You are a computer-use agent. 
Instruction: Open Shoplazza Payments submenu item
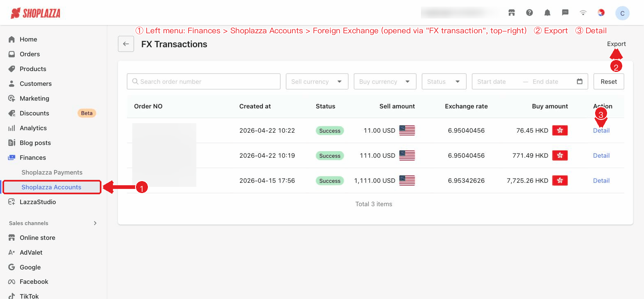[x=52, y=172]
